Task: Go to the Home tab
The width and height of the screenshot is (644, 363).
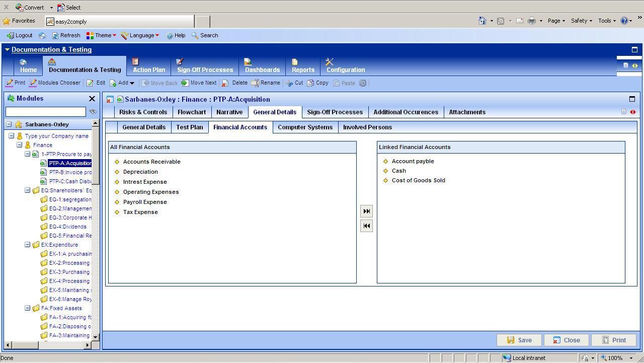Action: click(x=28, y=66)
